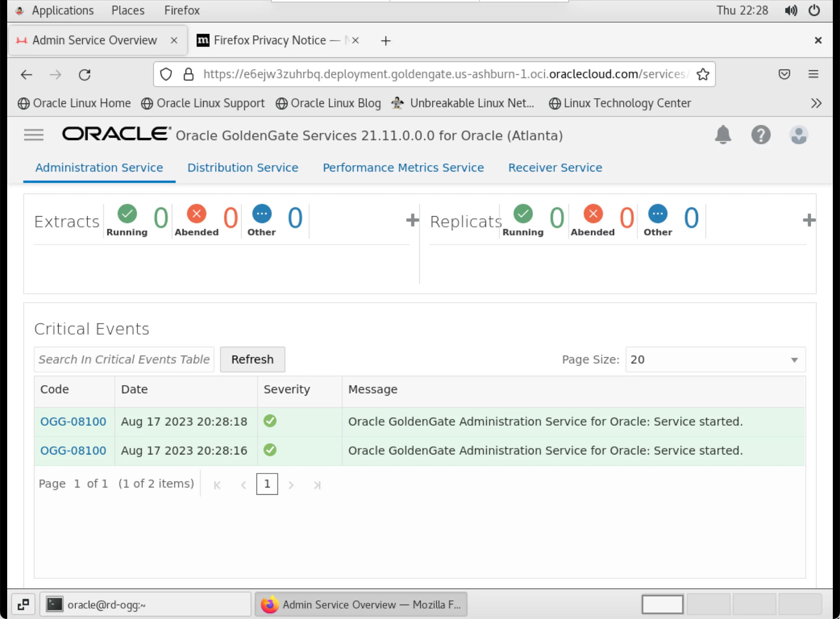Close the Firefox Privacy Notice tab
The height and width of the screenshot is (619, 840).
pyautogui.click(x=355, y=40)
